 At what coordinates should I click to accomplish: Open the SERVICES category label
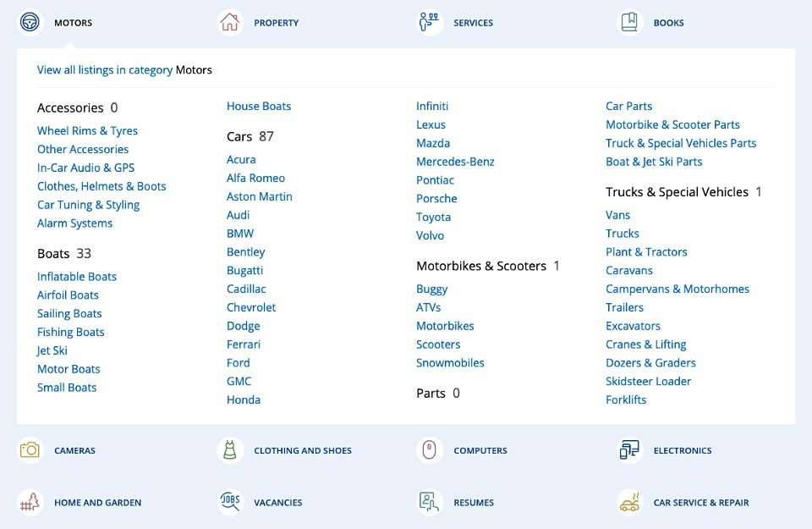click(x=474, y=23)
